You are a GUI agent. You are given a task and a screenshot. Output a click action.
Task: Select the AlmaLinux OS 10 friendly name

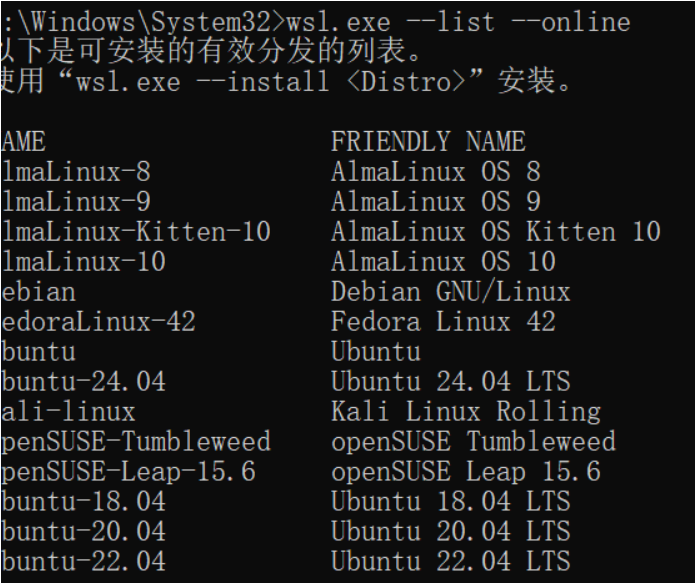[x=443, y=262]
